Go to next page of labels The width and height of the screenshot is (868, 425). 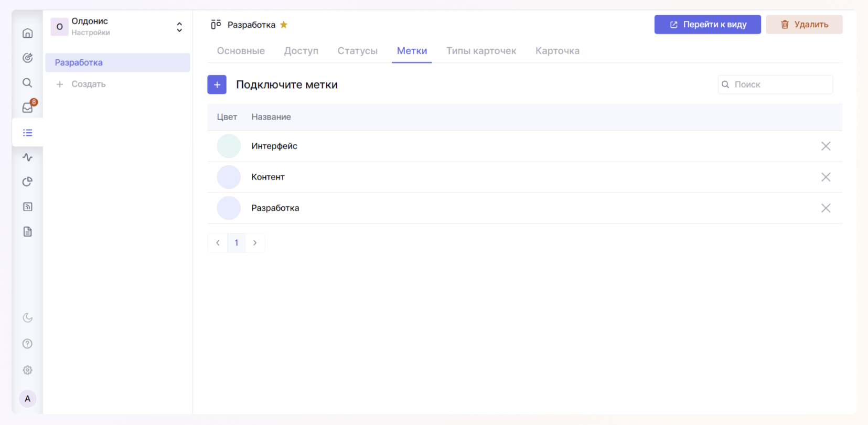pyautogui.click(x=255, y=243)
